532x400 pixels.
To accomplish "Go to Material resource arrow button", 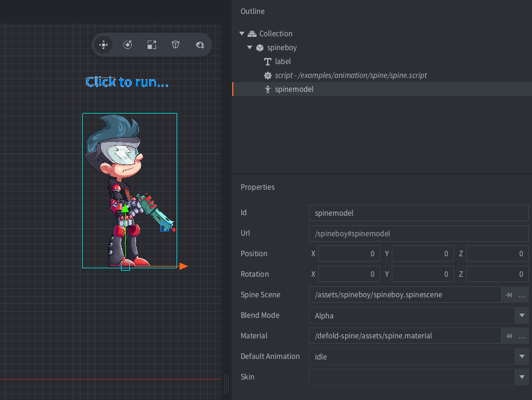I will 509,336.
